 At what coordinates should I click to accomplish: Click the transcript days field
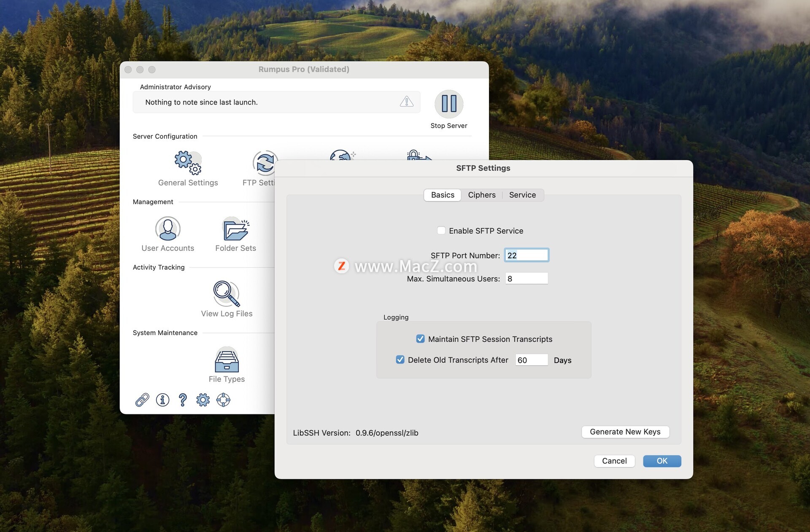532,360
